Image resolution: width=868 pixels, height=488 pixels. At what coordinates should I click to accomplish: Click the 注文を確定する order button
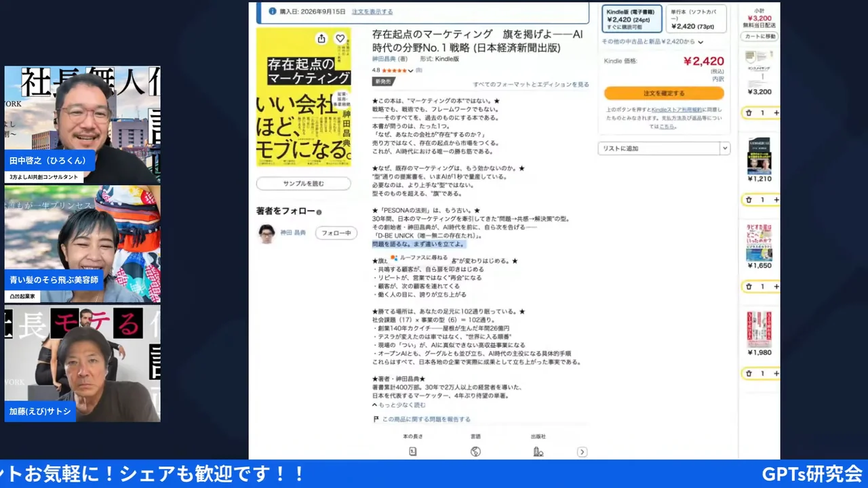[664, 94]
